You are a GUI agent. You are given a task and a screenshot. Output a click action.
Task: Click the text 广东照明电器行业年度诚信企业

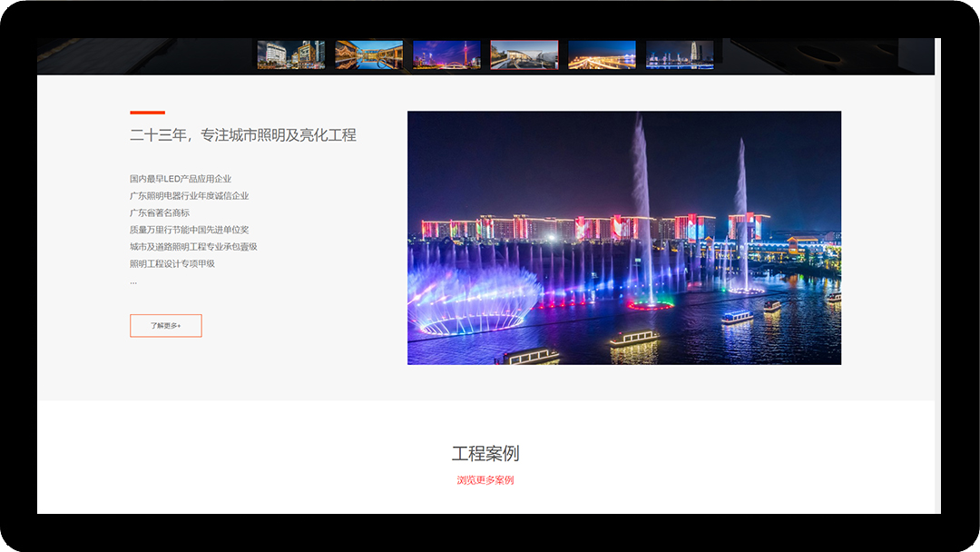[190, 196]
